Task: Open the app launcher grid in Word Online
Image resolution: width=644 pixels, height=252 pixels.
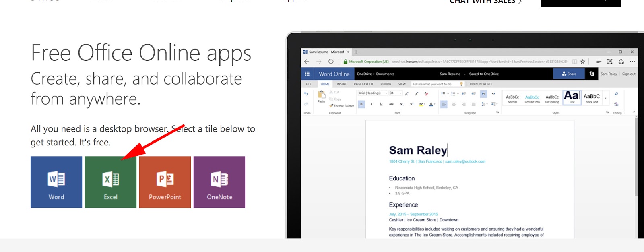Action: (x=307, y=74)
